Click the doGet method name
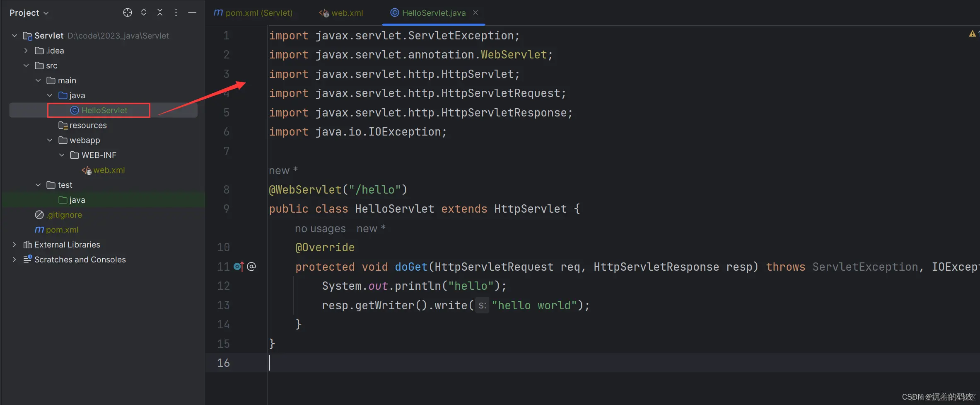 [411, 267]
